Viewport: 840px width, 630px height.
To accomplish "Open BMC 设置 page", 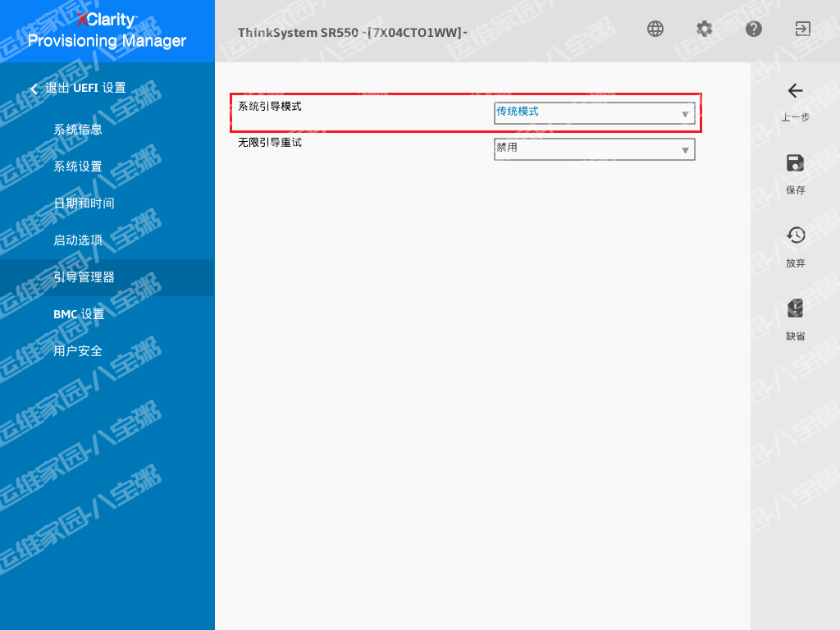I will point(79,314).
